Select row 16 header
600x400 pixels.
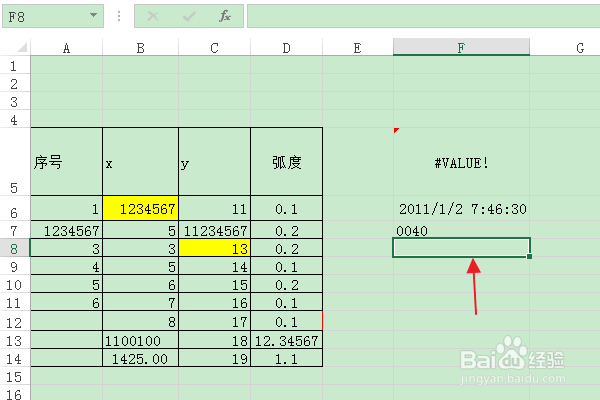[15, 393]
